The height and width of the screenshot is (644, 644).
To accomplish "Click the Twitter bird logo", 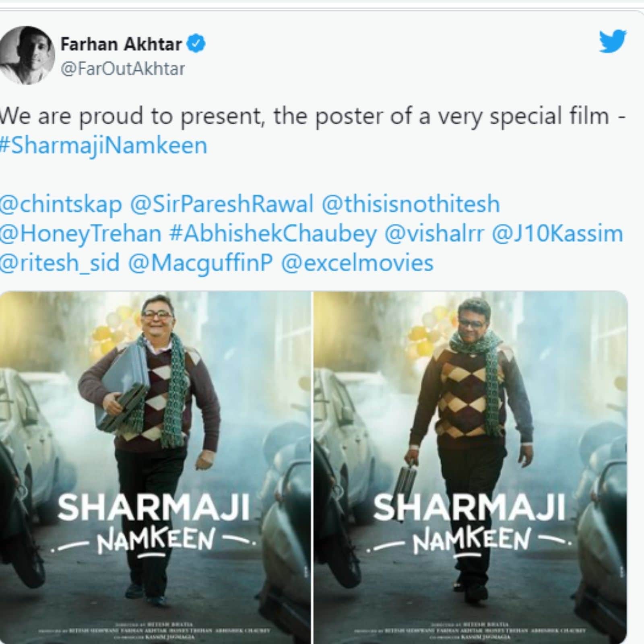I will point(613,41).
